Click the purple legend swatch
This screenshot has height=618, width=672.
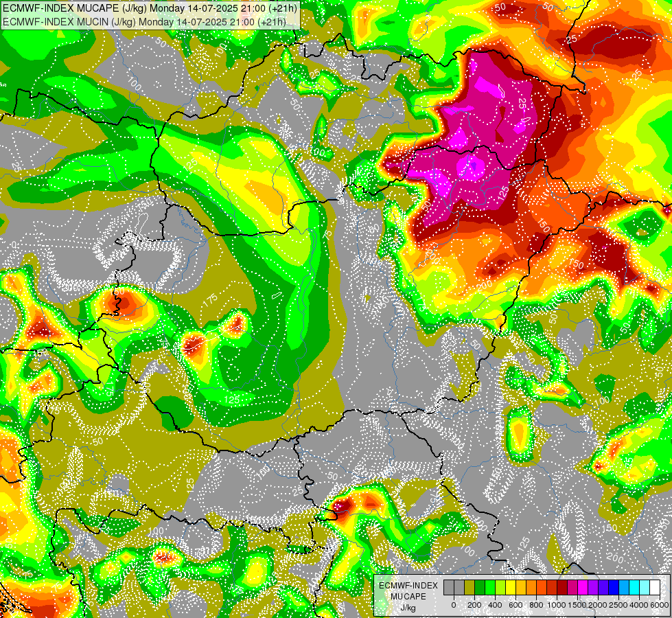click(x=593, y=588)
